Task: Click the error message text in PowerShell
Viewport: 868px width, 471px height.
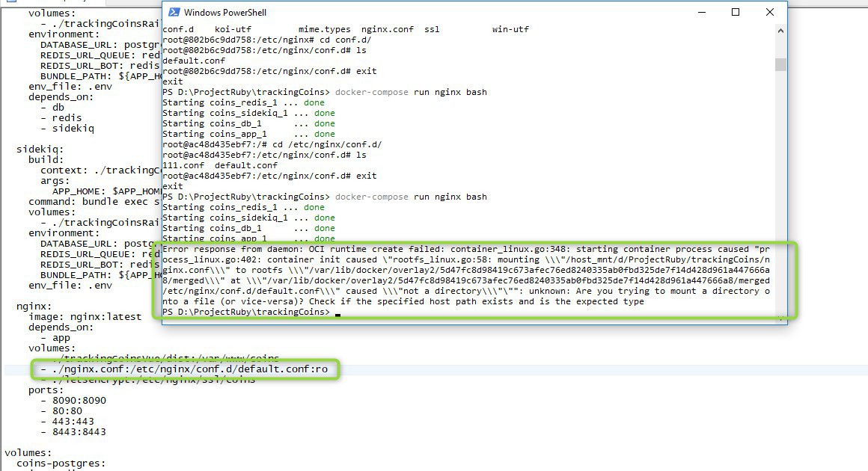Action: tap(466, 275)
